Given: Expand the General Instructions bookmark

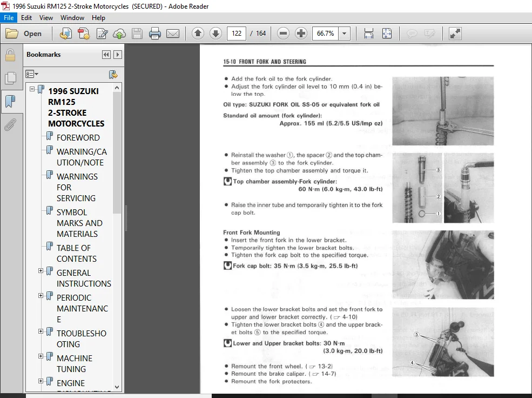Looking at the screenshot, I should pyautogui.click(x=41, y=271).
